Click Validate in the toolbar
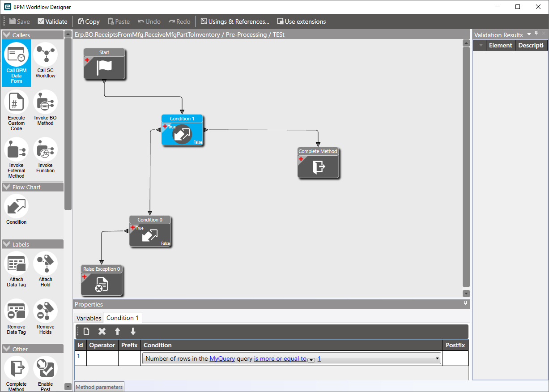The image size is (549, 392). (x=52, y=21)
